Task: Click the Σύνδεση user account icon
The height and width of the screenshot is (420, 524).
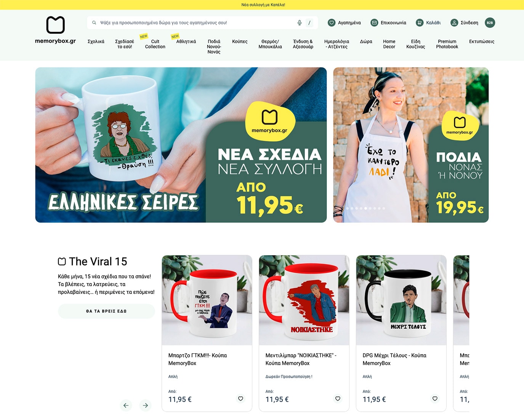Action: tap(454, 23)
